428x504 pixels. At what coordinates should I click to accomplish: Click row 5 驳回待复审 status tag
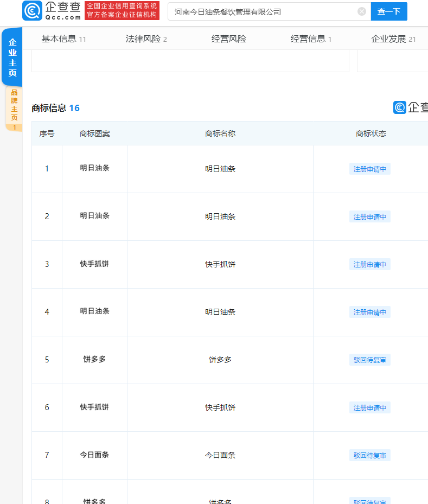coord(370,360)
